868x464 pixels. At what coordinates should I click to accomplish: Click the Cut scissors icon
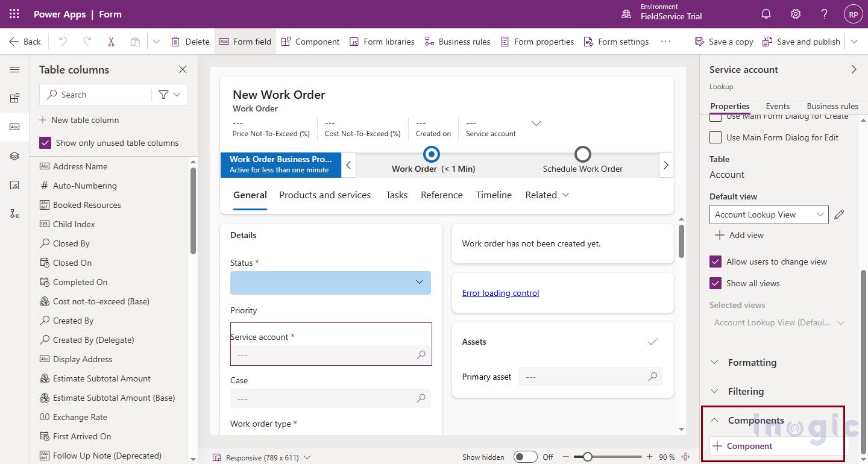(x=111, y=42)
